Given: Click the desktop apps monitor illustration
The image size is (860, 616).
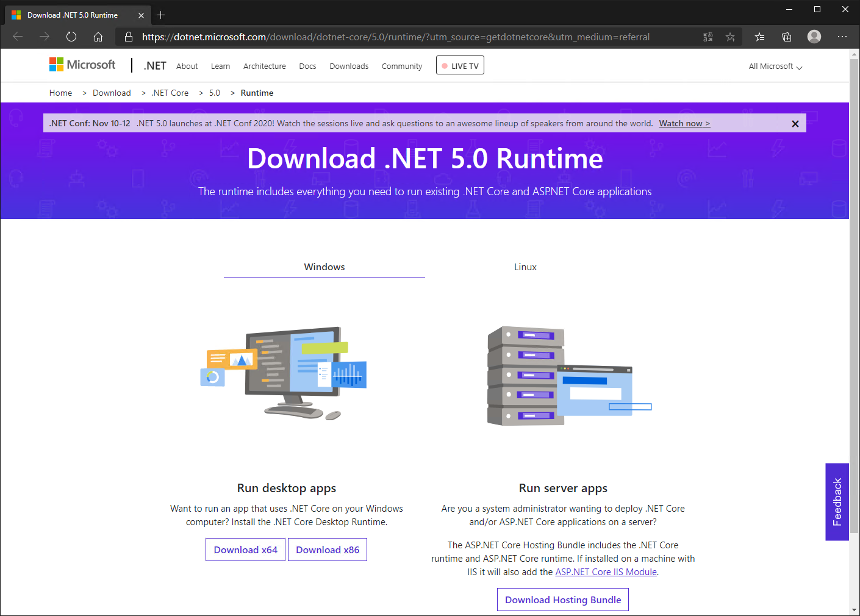Looking at the screenshot, I should (284, 373).
